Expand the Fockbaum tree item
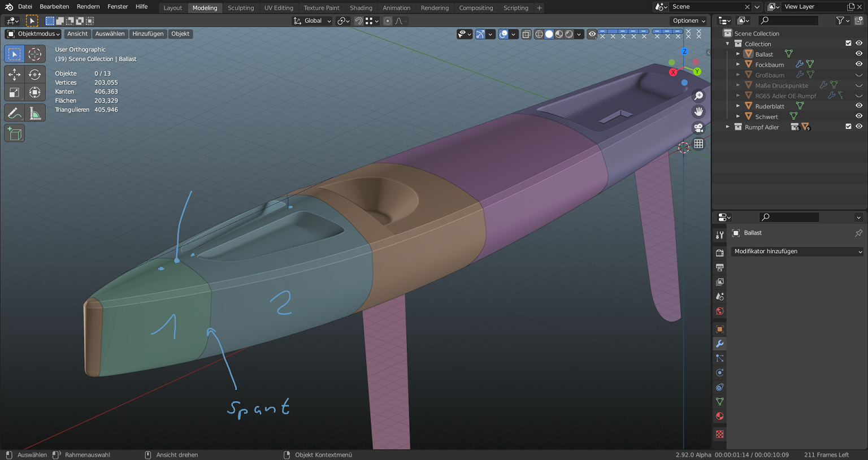Image resolution: width=868 pixels, height=460 pixels. click(738, 64)
